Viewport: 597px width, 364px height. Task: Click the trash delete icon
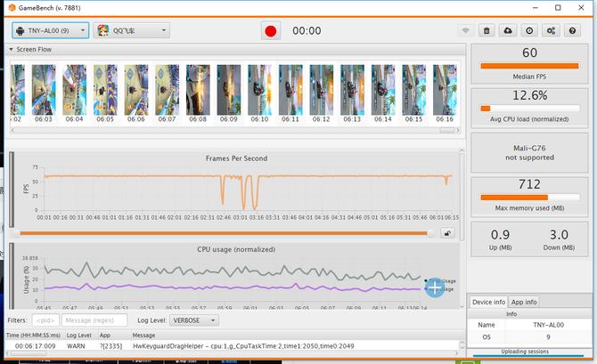[x=487, y=31]
